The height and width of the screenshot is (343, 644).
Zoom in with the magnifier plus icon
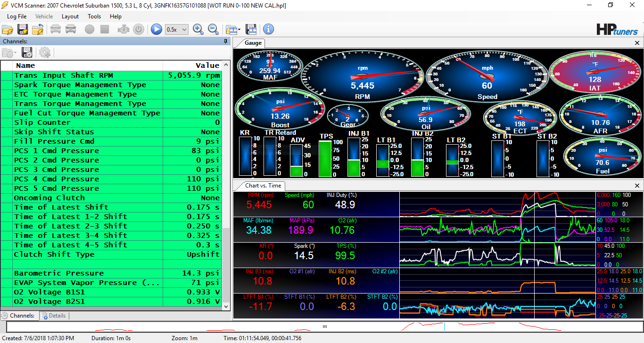198,29
